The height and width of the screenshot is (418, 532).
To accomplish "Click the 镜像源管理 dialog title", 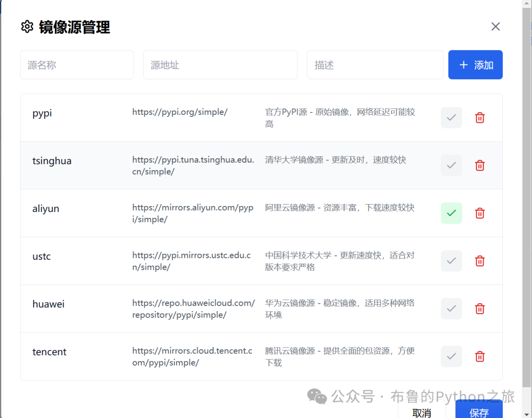I will pyautogui.click(x=75, y=27).
